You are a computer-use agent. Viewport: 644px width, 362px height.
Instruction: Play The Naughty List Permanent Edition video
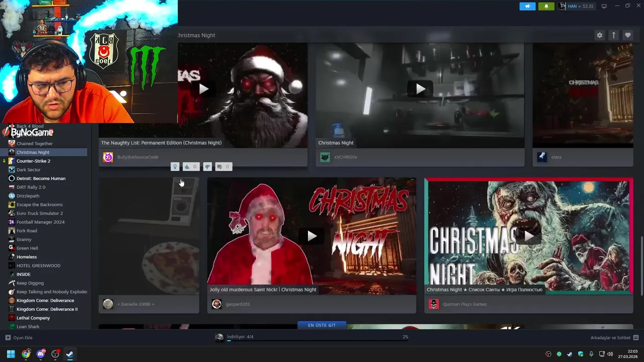(x=203, y=89)
